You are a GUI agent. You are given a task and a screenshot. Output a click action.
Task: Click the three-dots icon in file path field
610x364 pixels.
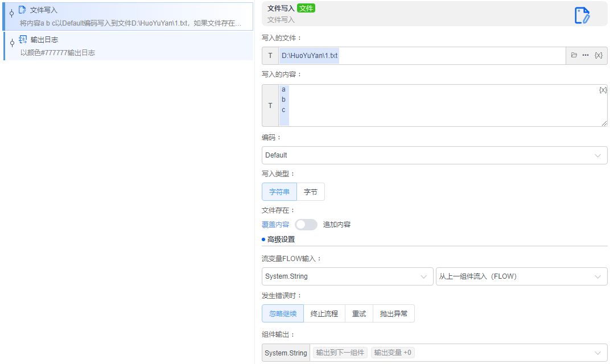[586, 55]
